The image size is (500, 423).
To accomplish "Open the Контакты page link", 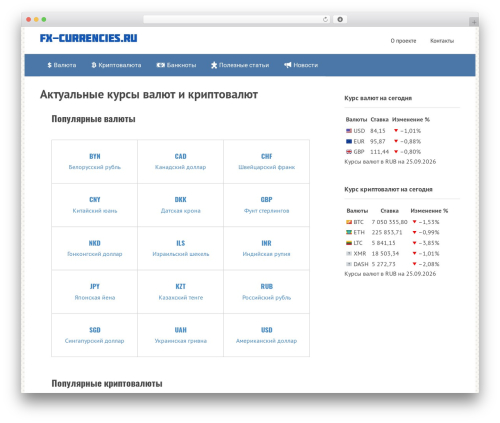I will click(442, 41).
